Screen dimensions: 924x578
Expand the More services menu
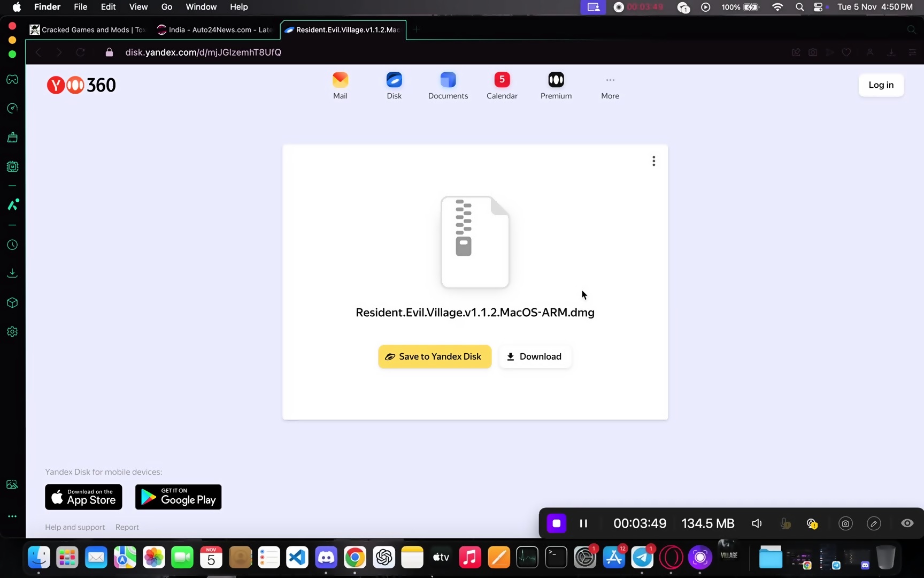[x=610, y=86]
